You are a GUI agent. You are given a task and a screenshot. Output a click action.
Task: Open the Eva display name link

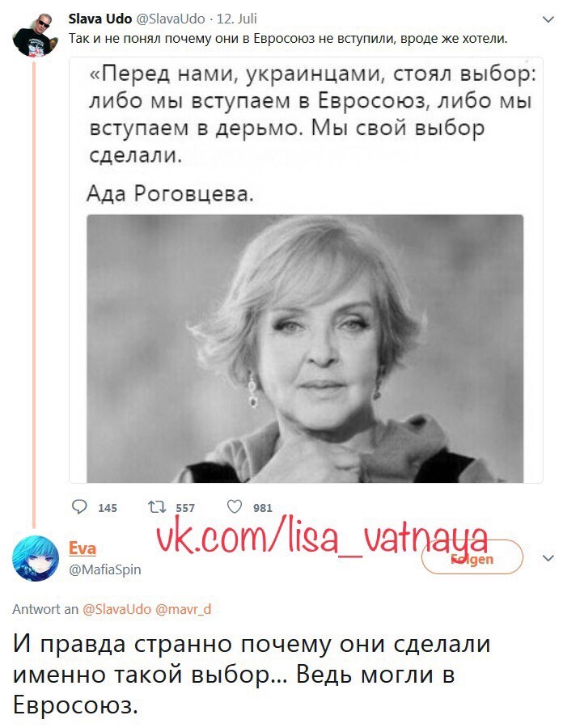(83, 548)
